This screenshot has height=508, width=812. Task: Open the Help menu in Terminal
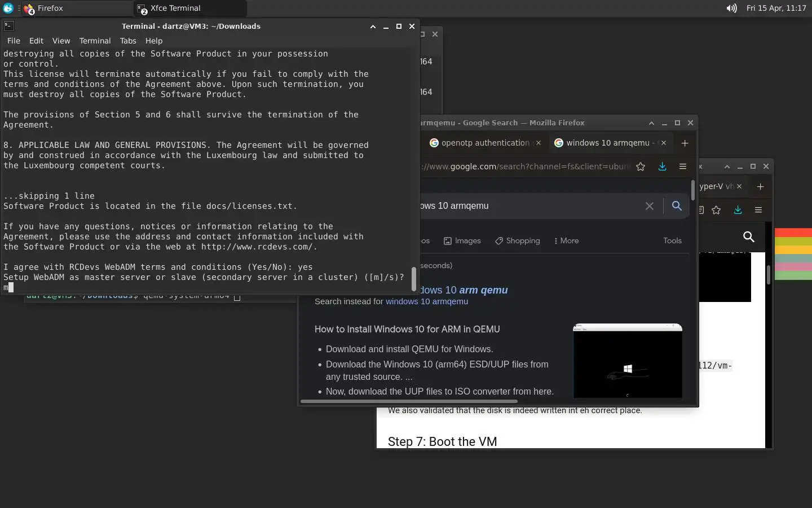(x=153, y=41)
